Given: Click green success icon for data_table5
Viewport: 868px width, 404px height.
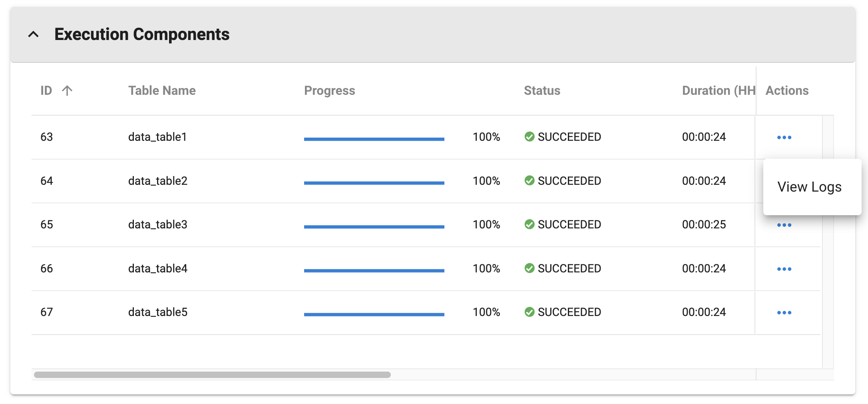Looking at the screenshot, I should (x=530, y=312).
